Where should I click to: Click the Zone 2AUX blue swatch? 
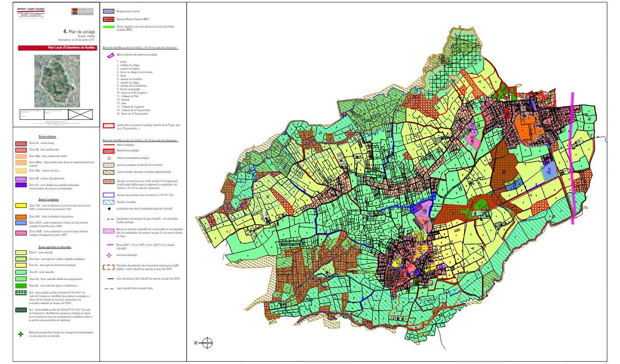pos(21,223)
